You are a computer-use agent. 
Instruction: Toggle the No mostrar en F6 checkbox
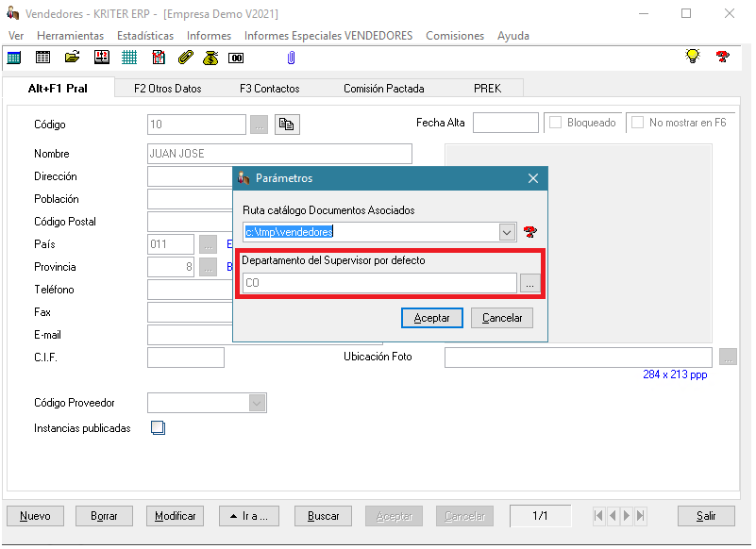pyautogui.click(x=637, y=123)
